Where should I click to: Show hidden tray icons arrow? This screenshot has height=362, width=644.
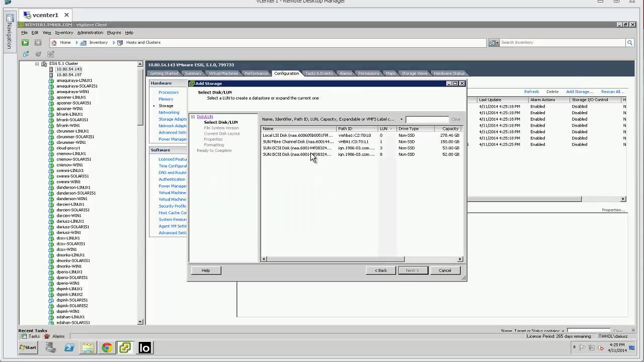574,347
